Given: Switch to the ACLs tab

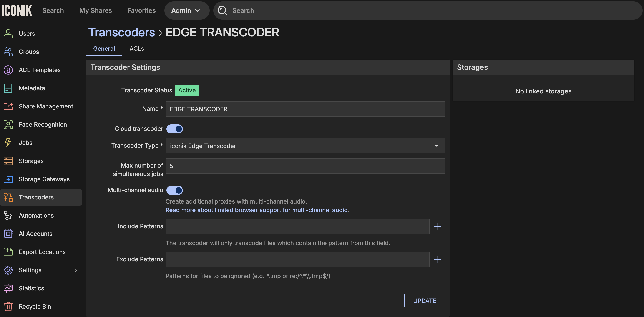Looking at the screenshot, I should 136,48.
